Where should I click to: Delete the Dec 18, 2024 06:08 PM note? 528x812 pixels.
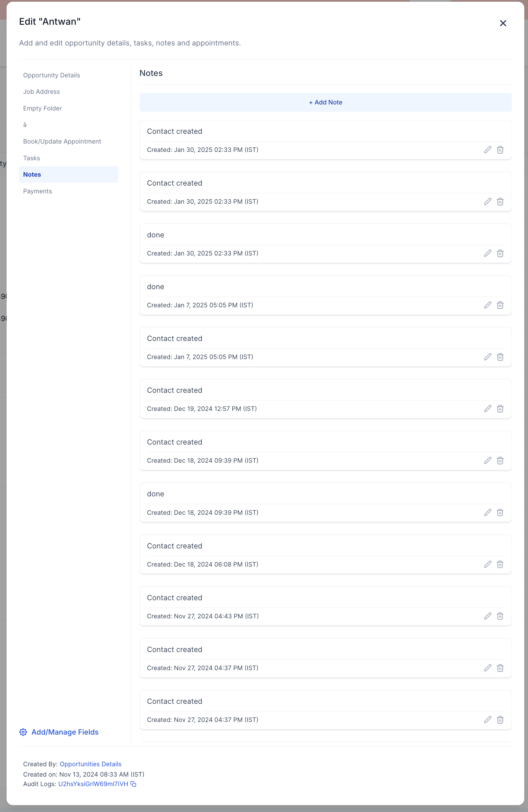pos(500,564)
